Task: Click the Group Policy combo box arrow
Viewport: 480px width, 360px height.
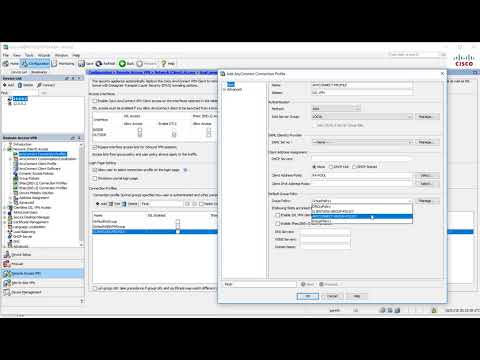Action: click(x=410, y=201)
